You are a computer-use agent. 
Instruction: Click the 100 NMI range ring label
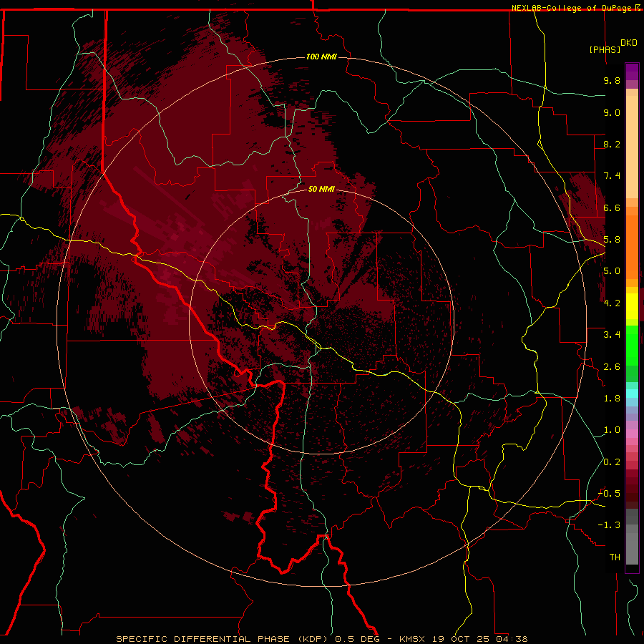[321, 57]
